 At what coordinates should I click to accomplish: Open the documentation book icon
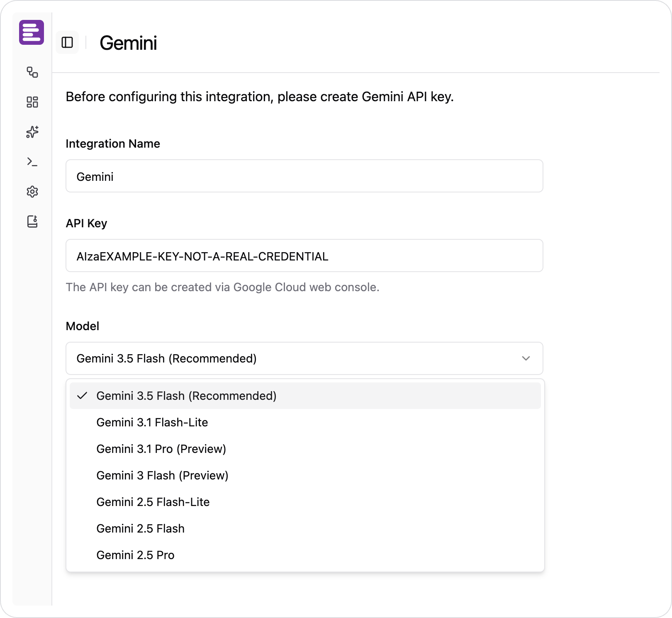[x=32, y=221]
